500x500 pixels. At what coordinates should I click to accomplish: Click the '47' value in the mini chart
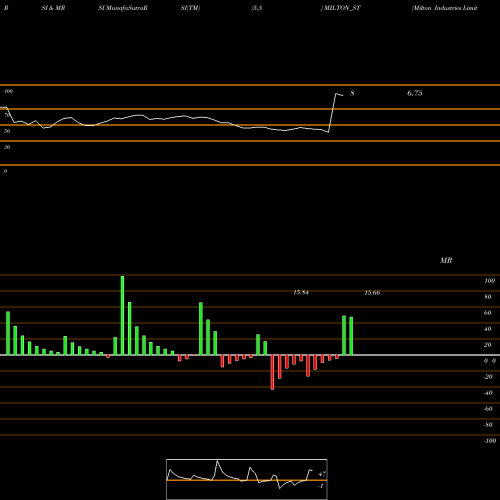point(322,474)
